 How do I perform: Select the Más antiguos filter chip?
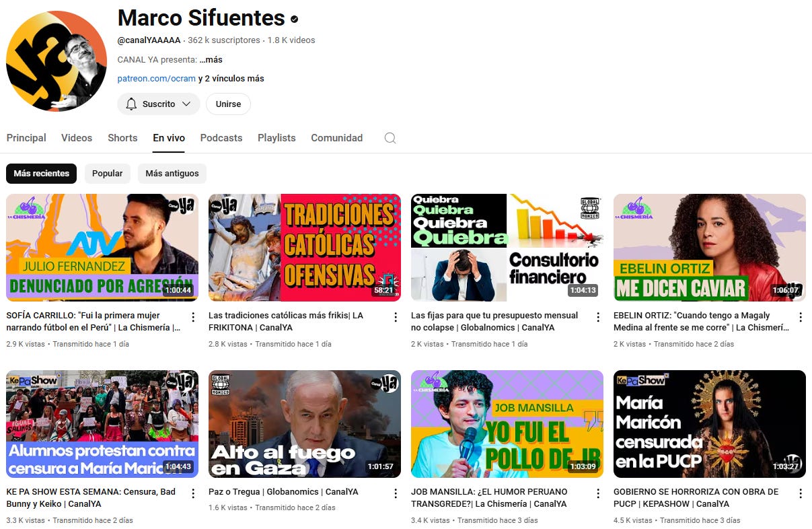172,174
